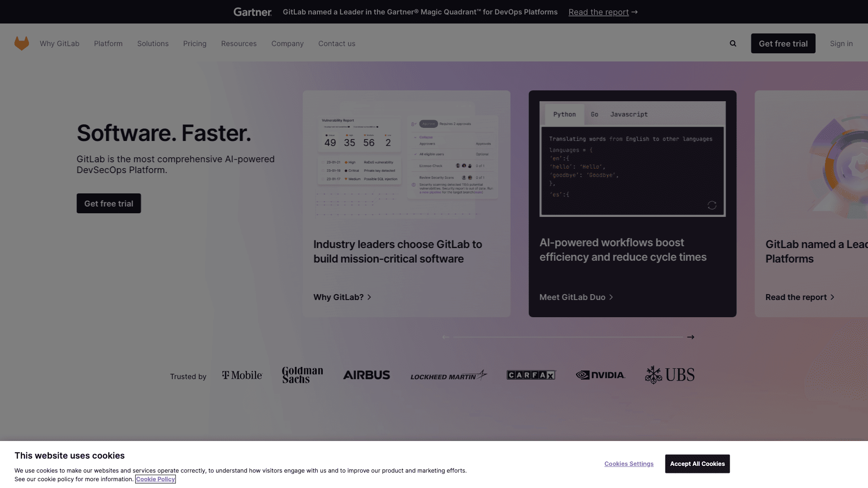Click the UBS logo
The height and width of the screenshot is (488, 868).
[670, 375]
